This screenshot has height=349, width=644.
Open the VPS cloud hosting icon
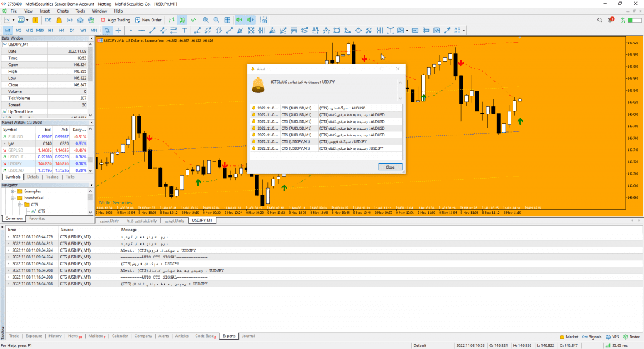pyautogui.click(x=80, y=19)
